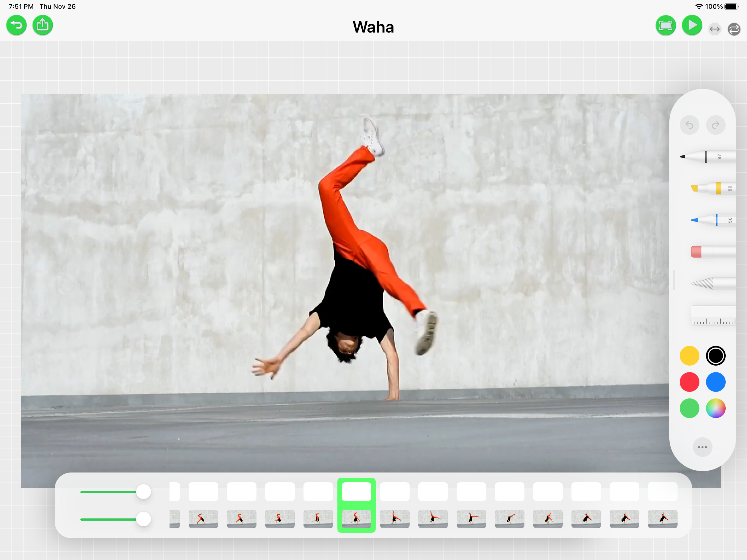Undo last stroke in drawing palette
Viewport: 747px width, 560px height.
(x=689, y=125)
